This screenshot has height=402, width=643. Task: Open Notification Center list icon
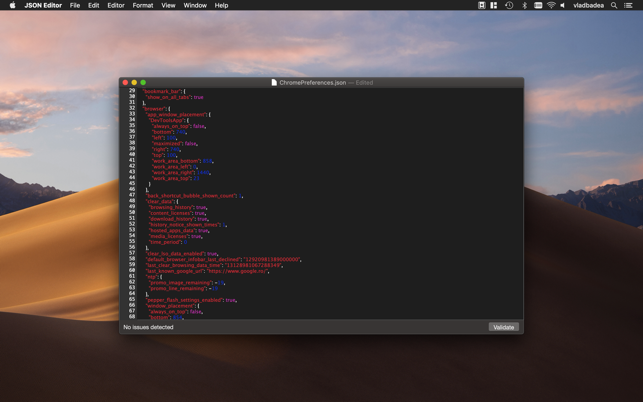pyautogui.click(x=629, y=5)
